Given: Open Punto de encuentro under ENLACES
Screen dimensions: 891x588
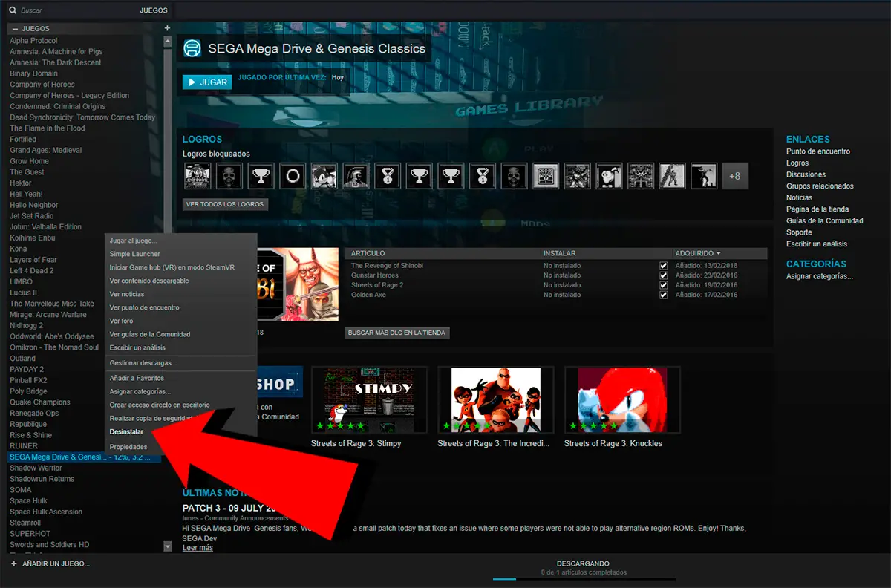Looking at the screenshot, I should (x=818, y=151).
